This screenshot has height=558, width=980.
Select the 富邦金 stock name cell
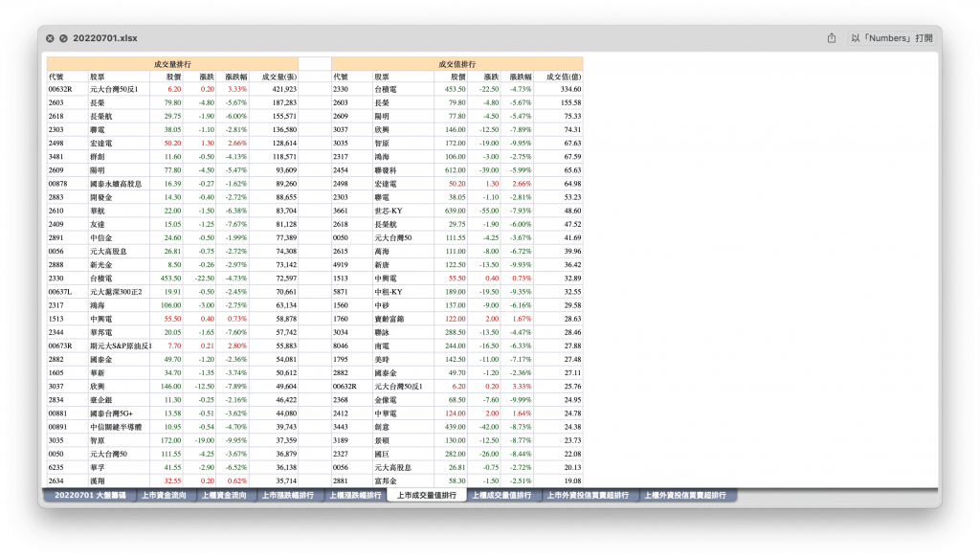point(403,481)
